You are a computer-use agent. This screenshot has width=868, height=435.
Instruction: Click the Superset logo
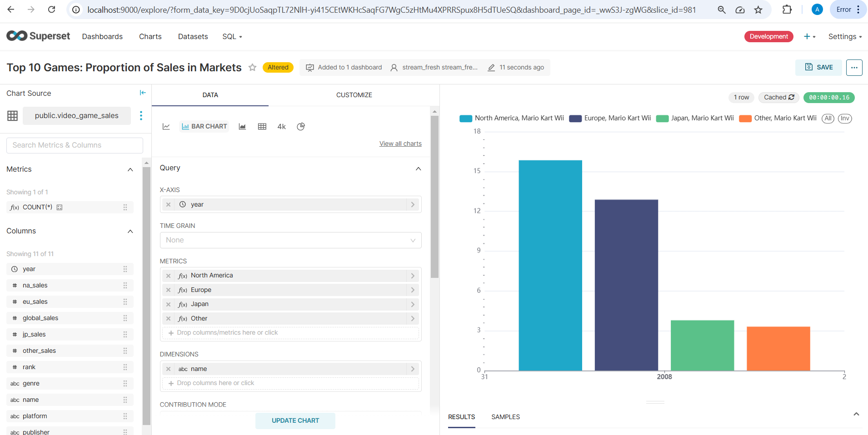click(x=38, y=36)
